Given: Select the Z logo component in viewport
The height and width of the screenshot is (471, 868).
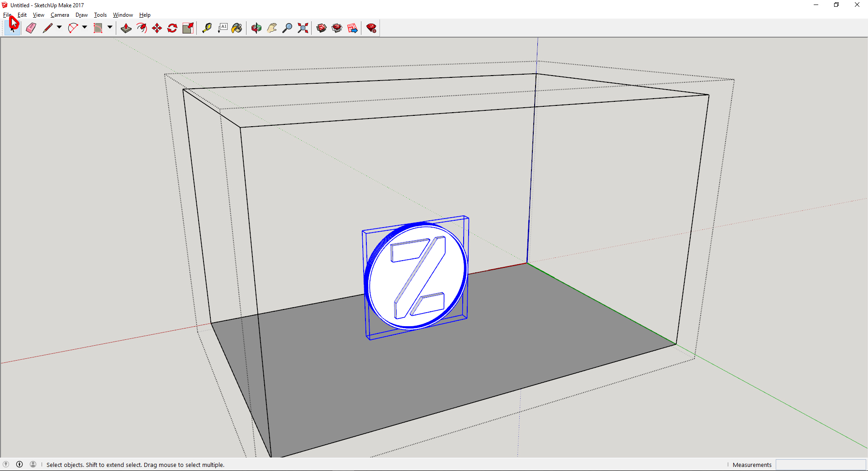Looking at the screenshot, I should click(x=416, y=276).
